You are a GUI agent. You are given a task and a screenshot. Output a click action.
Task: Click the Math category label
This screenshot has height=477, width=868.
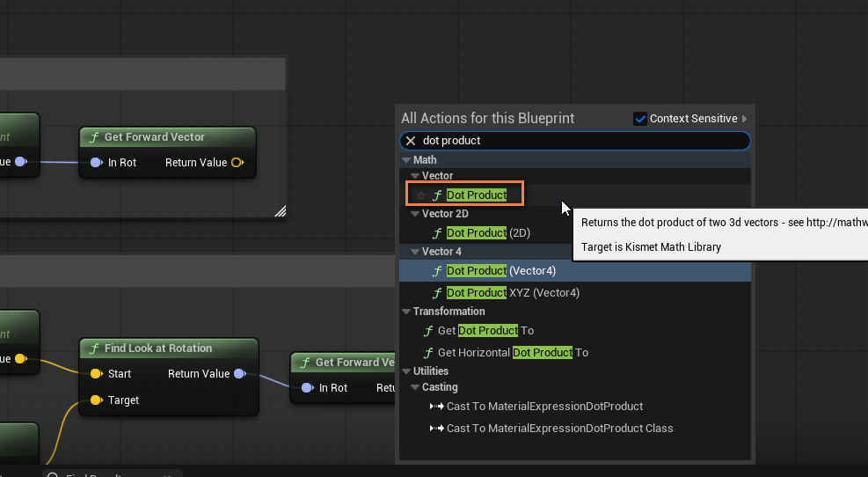coord(425,160)
